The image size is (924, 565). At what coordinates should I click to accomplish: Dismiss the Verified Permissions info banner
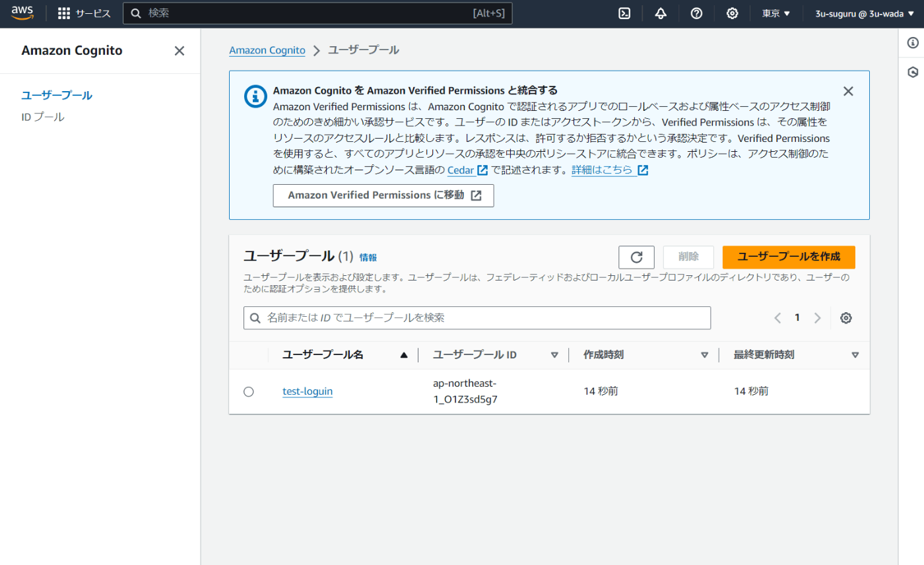(849, 91)
